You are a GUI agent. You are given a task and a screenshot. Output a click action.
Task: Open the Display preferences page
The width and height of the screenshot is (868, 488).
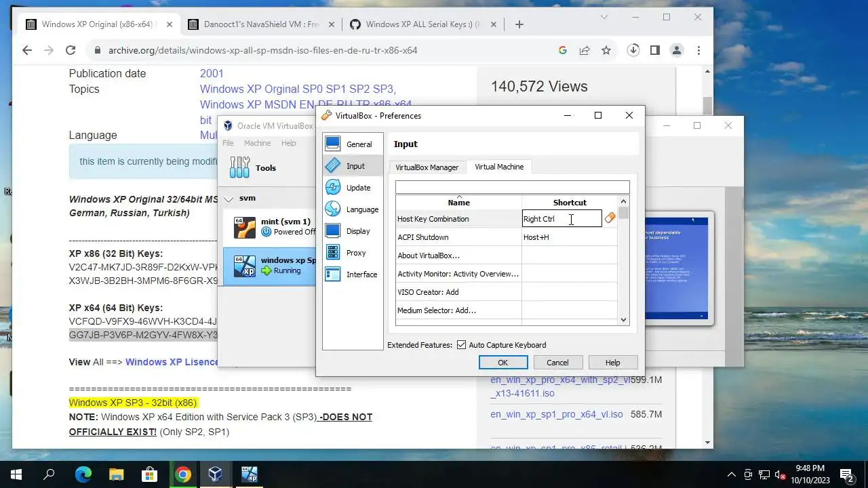click(353, 231)
